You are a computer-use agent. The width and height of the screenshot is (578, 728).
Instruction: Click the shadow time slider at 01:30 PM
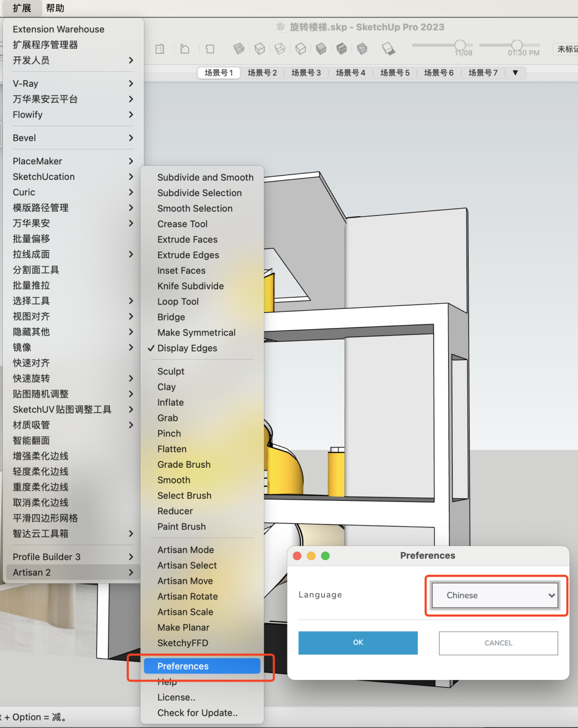tap(517, 45)
